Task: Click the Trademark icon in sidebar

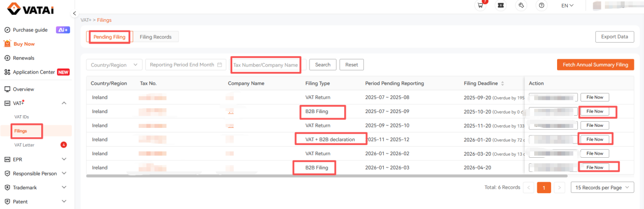Action: click(x=7, y=188)
